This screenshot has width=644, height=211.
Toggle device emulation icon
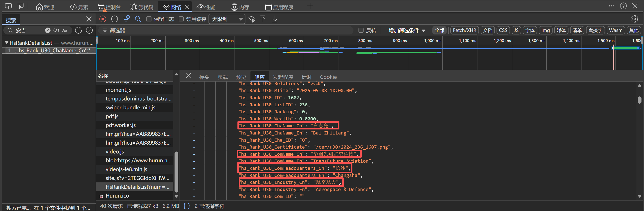[20, 7]
